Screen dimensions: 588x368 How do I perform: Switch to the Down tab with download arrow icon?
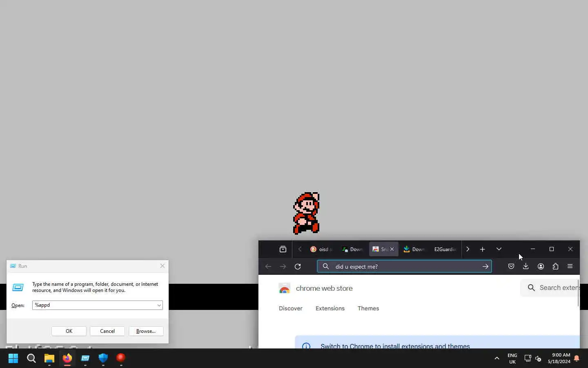[x=414, y=249]
